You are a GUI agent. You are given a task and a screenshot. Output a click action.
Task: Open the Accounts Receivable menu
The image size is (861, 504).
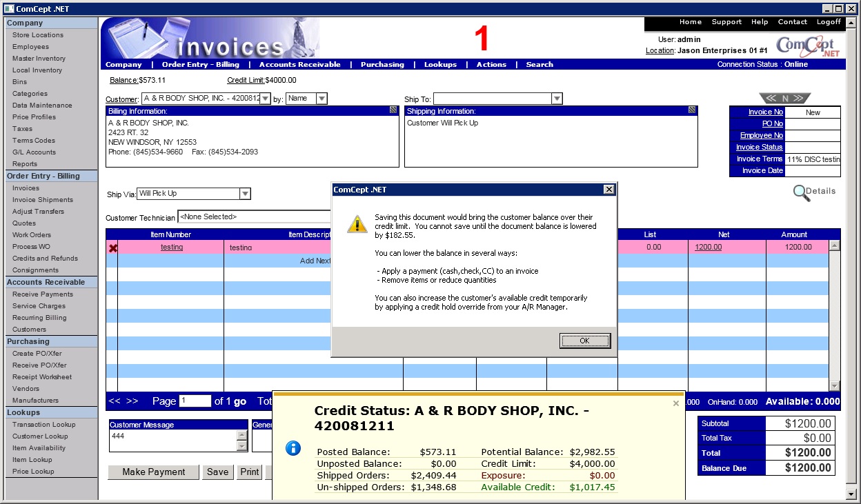click(x=299, y=65)
